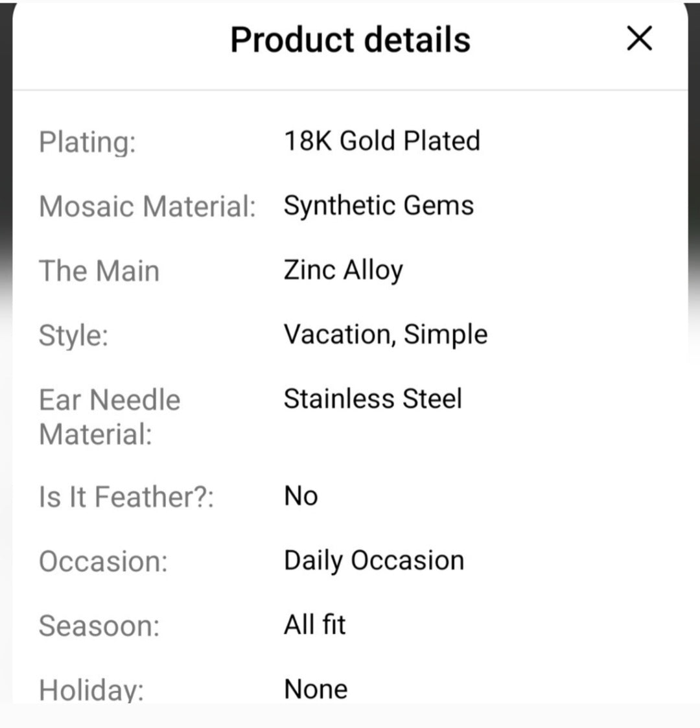Tap the Product details heading
The width and height of the screenshot is (700, 728).
pyautogui.click(x=350, y=40)
